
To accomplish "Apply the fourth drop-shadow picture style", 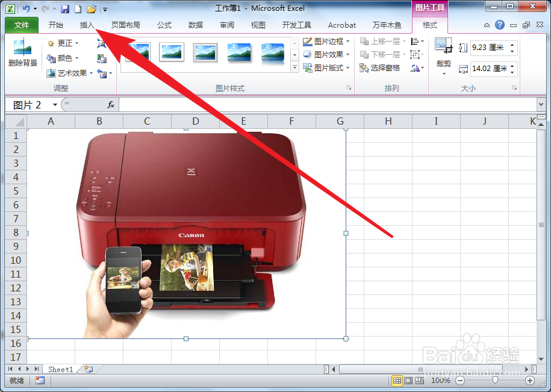I will (x=239, y=53).
